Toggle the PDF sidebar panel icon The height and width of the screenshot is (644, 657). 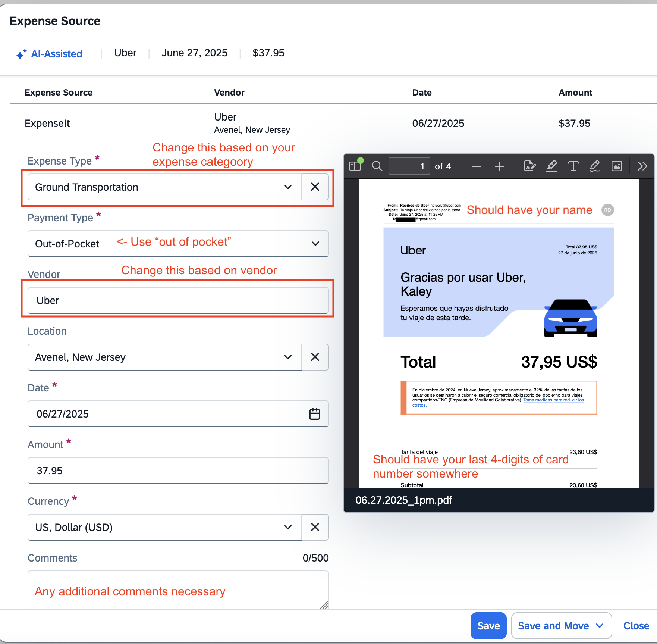click(x=355, y=166)
